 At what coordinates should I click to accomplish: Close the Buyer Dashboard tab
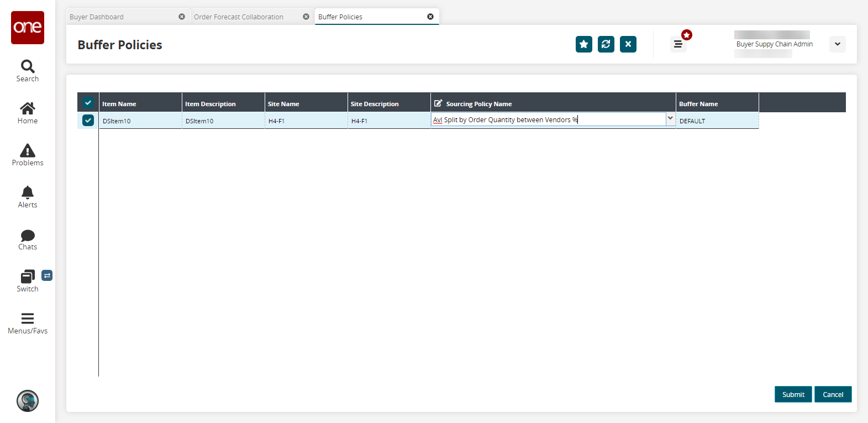182,17
